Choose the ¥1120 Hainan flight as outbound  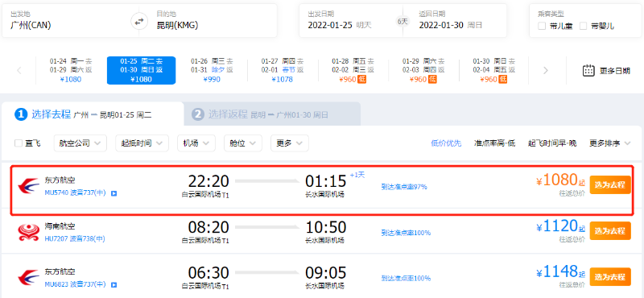pos(610,230)
